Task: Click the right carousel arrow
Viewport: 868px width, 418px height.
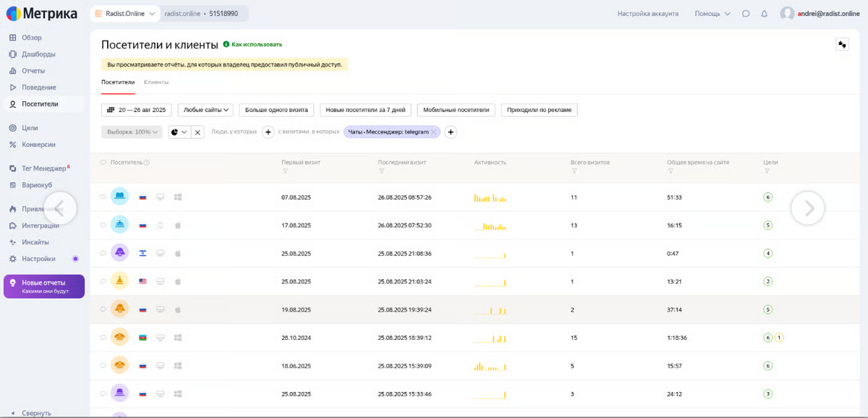Action: (x=808, y=208)
